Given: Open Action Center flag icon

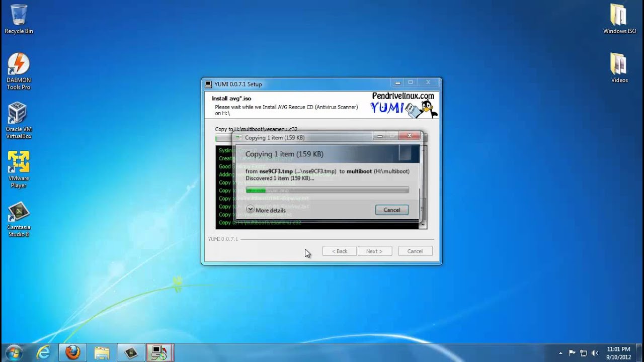Looking at the screenshot, I should click(x=572, y=353).
